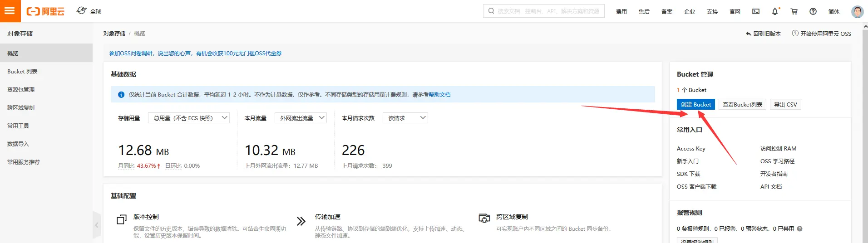
Task: Open the user avatar menu
Action: [857, 11]
